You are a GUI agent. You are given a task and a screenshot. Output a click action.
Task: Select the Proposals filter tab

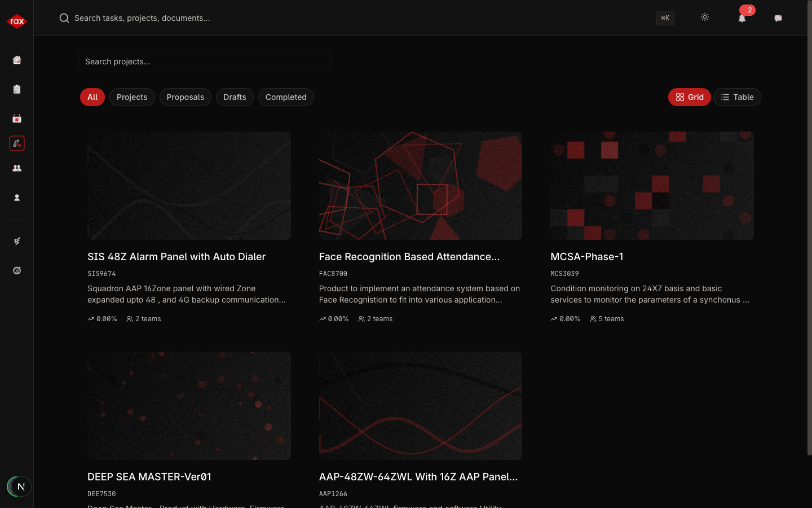pos(185,97)
